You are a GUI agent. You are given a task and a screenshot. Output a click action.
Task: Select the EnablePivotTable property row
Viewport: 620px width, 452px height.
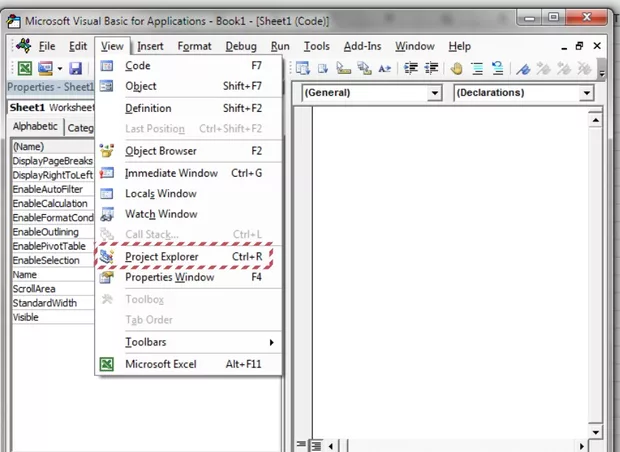53,246
